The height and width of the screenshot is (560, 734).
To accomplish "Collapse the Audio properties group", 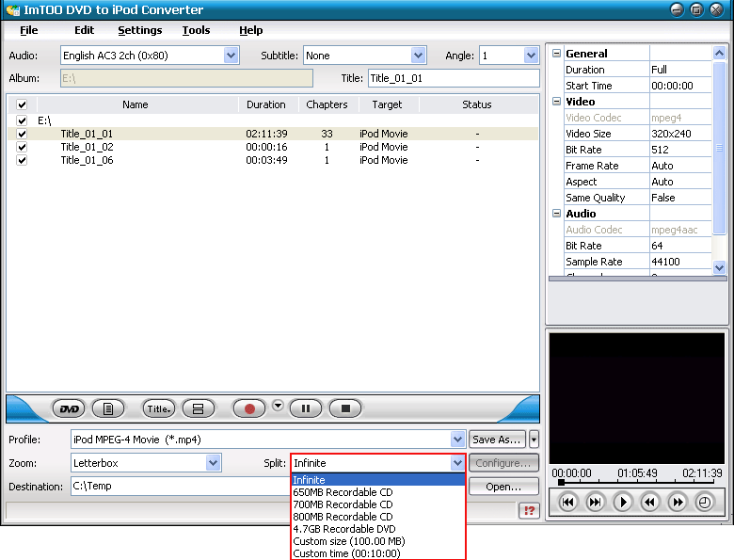I will pos(556,213).
